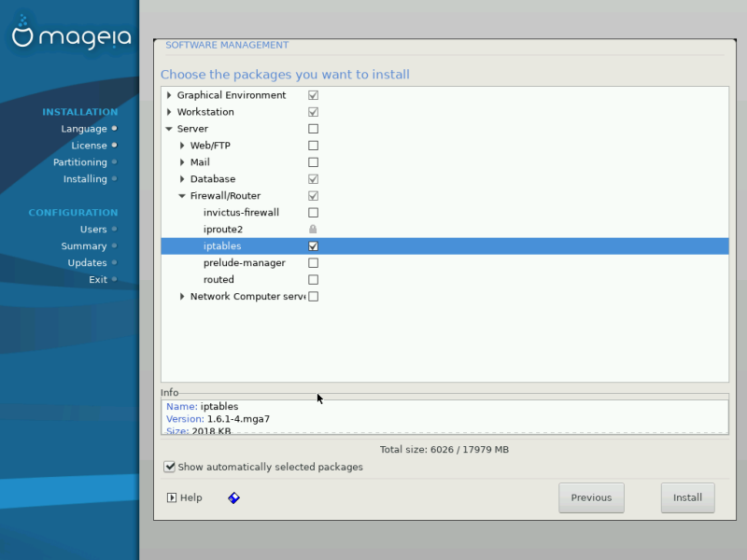Select the Web/FTP row label

point(210,146)
